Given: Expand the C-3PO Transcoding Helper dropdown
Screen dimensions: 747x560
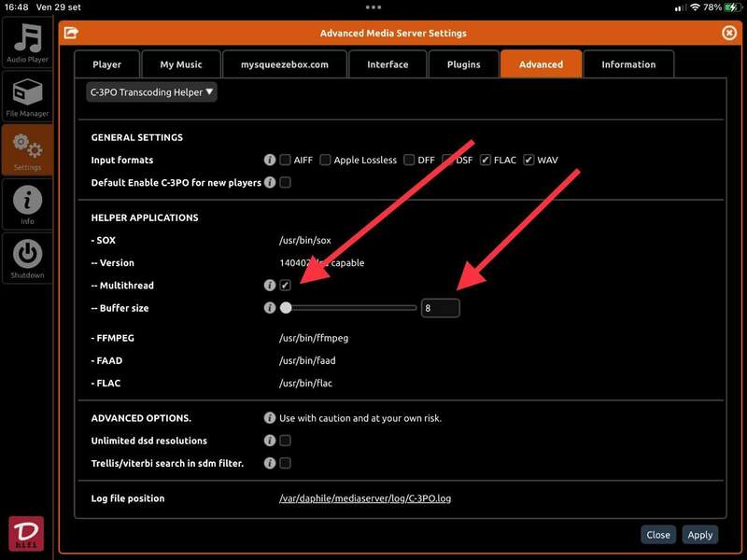Looking at the screenshot, I should pyautogui.click(x=151, y=91).
